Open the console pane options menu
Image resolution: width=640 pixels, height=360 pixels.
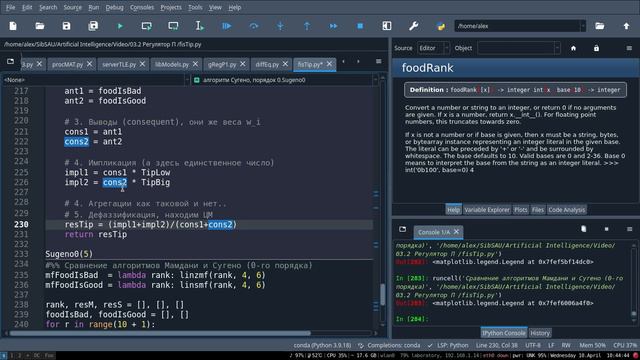[629, 229]
